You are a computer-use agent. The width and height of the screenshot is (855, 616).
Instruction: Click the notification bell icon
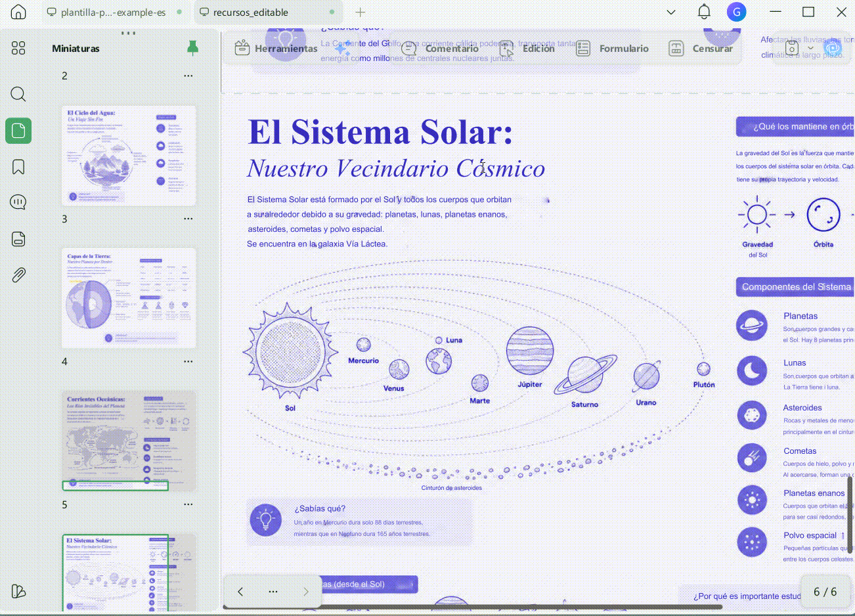click(704, 12)
